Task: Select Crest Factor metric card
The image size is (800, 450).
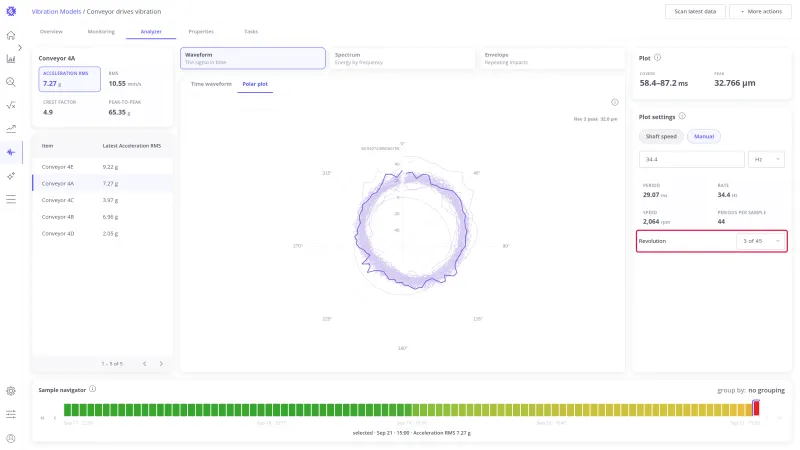Action: [x=69, y=108]
